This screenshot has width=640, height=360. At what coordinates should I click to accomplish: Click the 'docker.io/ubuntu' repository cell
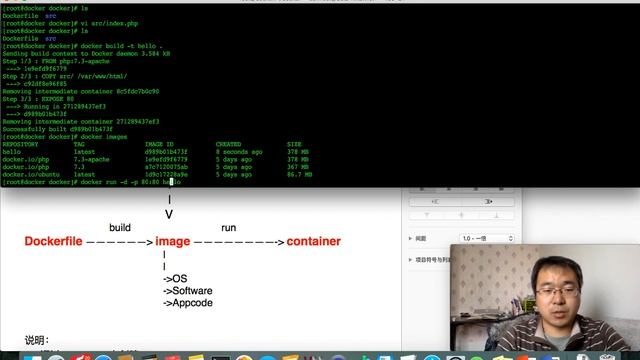point(31,175)
